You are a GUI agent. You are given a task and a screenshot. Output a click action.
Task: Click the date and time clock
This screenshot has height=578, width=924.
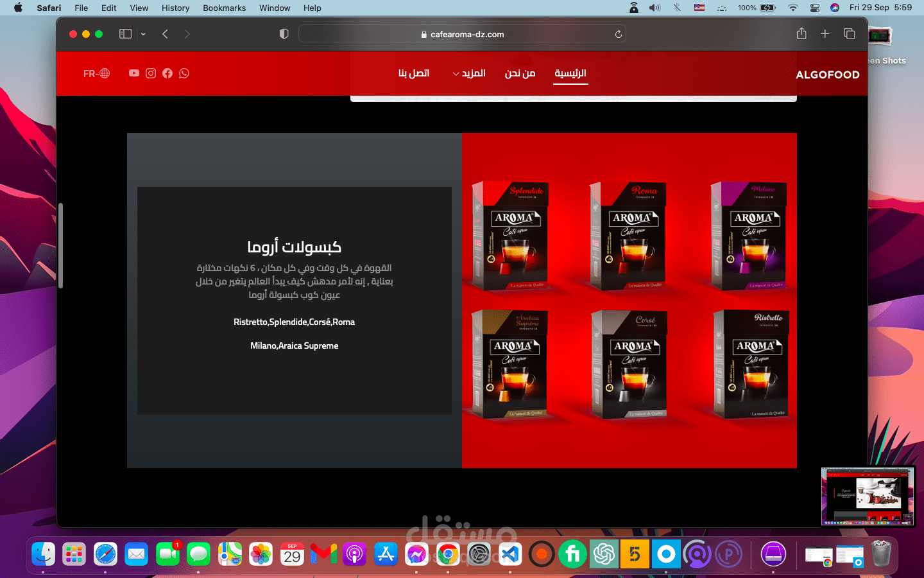coord(880,8)
